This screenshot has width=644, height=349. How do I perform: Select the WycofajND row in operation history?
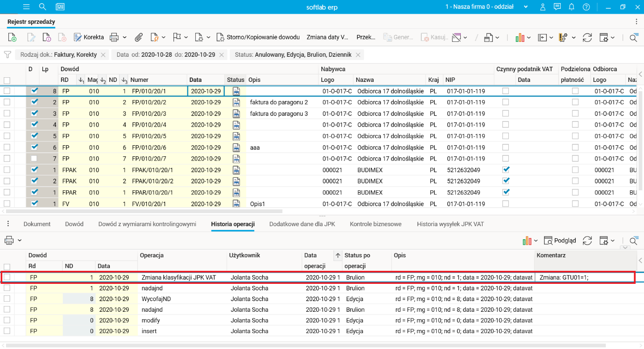pyautogui.click(x=155, y=299)
